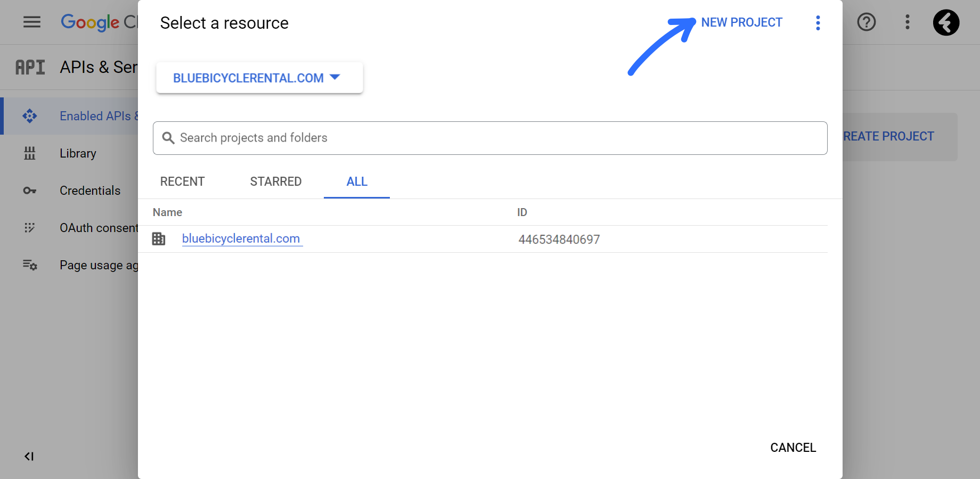Open Page usage agreements item
980x479 pixels.
[x=99, y=265]
